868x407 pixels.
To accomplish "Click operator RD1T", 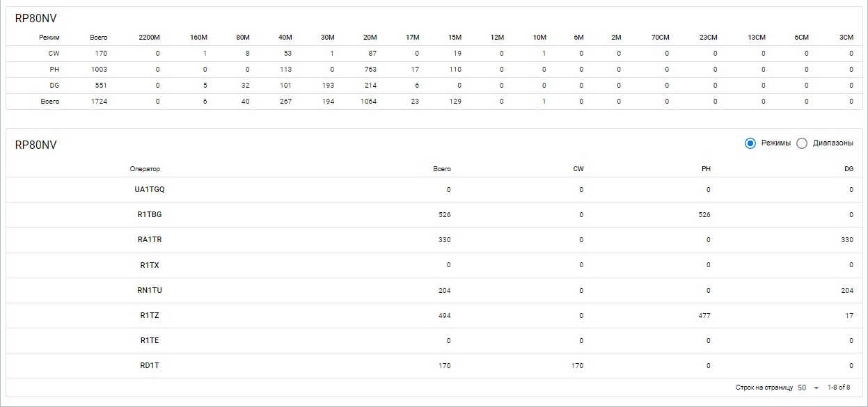I will [x=150, y=366].
